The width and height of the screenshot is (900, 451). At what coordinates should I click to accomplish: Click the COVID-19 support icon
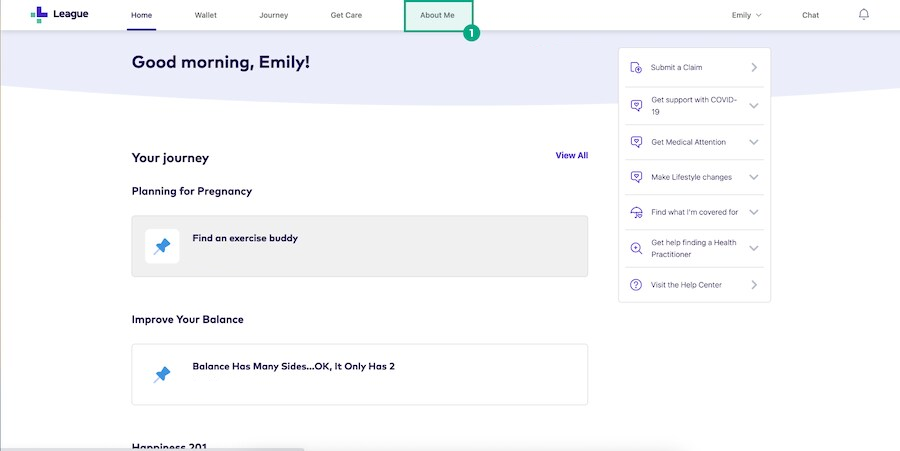[636, 106]
